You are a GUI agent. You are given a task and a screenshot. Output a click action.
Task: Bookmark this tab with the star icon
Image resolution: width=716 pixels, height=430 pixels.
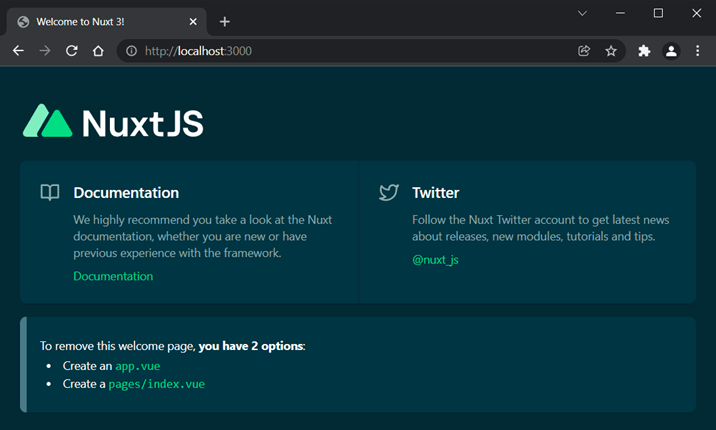(x=611, y=51)
